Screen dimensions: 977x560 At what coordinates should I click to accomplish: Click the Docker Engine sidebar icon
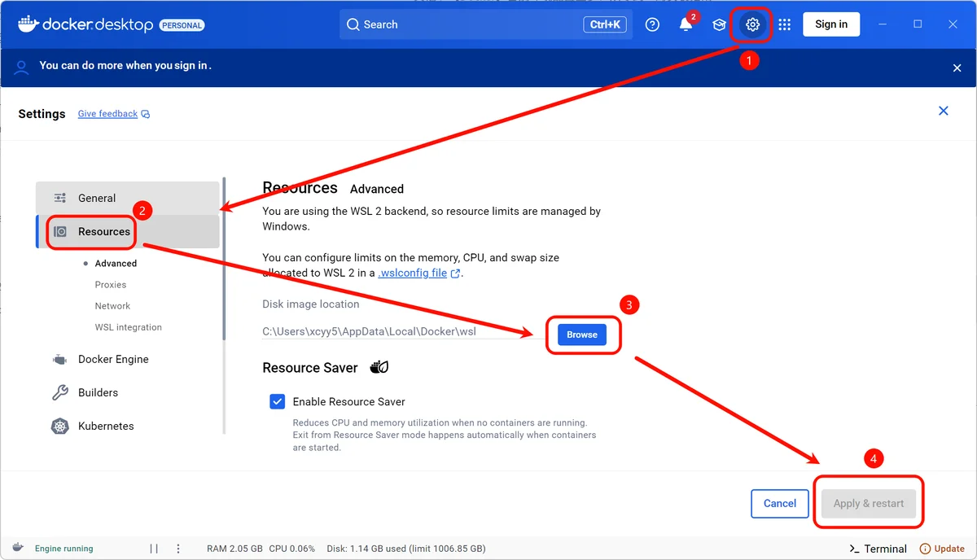coord(60,360)
